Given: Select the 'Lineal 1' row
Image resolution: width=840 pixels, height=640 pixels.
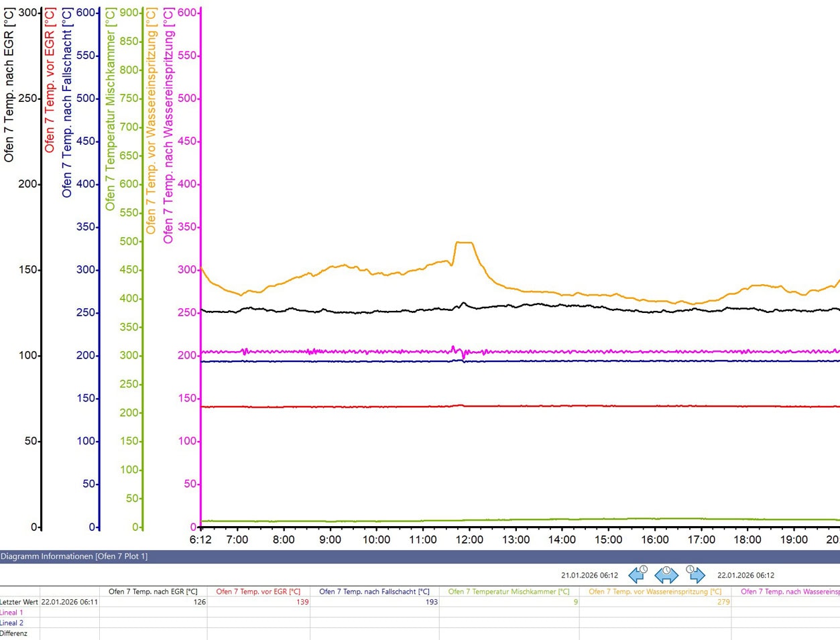Looking at the screenshot, I should 420,613.
